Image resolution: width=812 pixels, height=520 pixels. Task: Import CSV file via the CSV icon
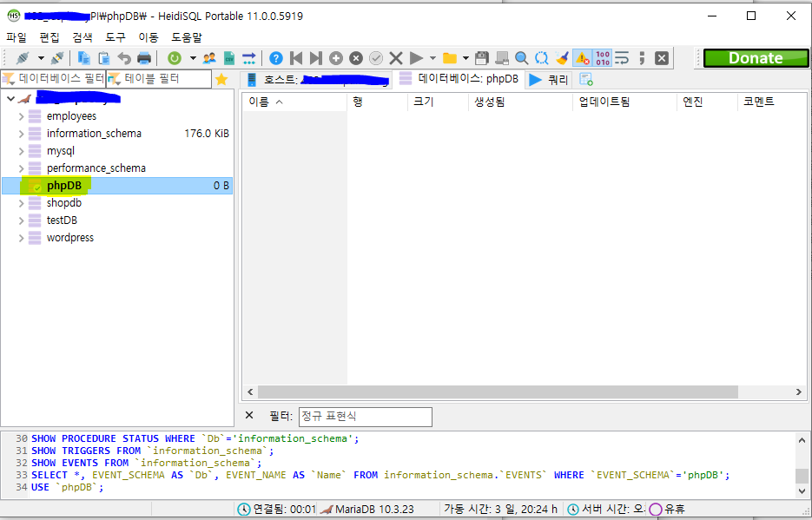(x=229, y=58)
